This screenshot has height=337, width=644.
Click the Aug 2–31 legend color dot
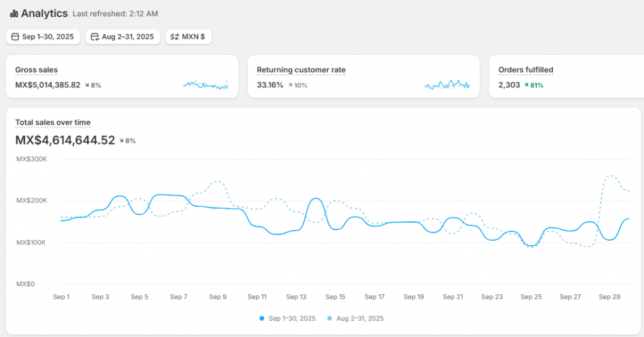(x=330, y=319)
